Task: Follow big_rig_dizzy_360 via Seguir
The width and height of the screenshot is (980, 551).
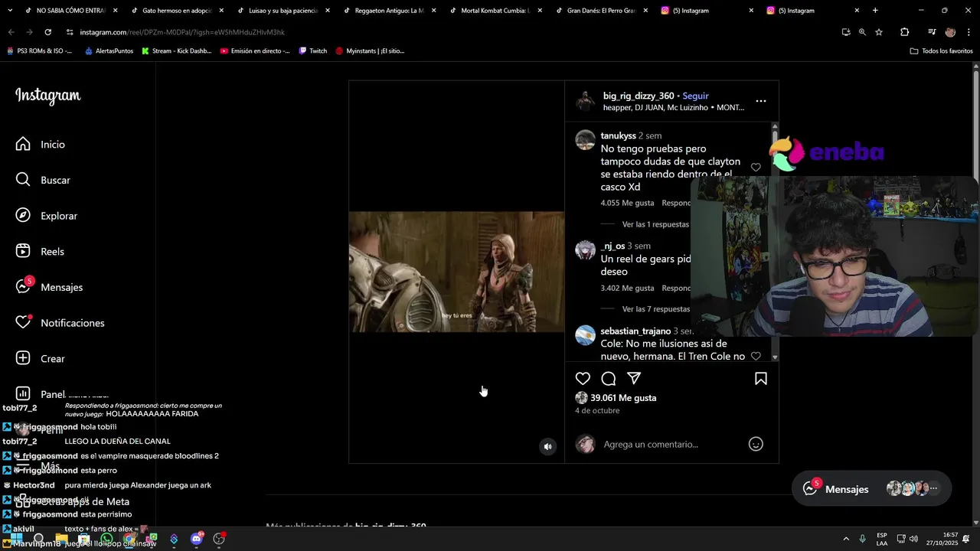Action: coord(695,96)
